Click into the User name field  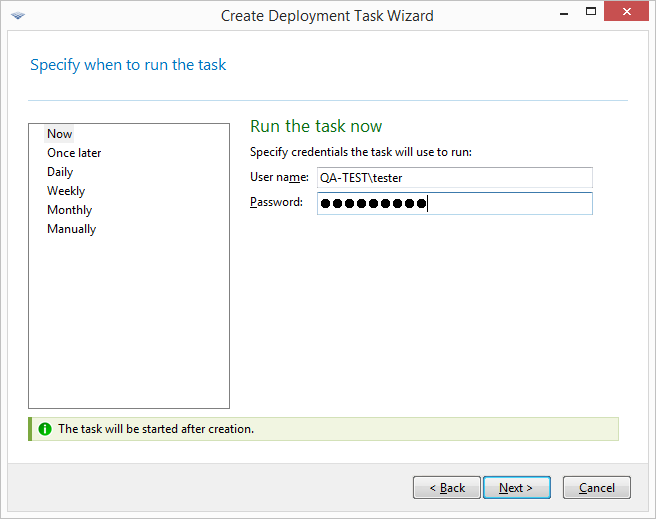tap(454, 178)
